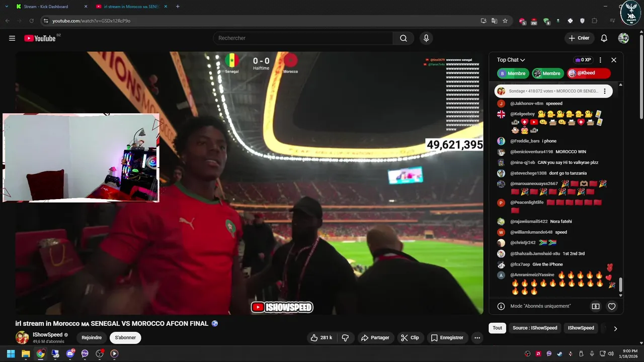This screenshot has height=362, width=644.
Task: Open the Créer menu
Action: 579,38
